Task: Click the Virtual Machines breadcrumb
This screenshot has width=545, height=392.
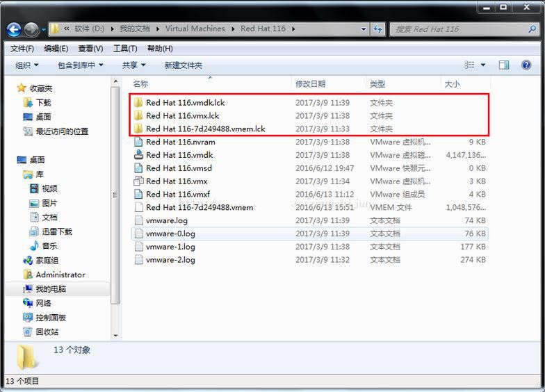Action: [195, 29]
